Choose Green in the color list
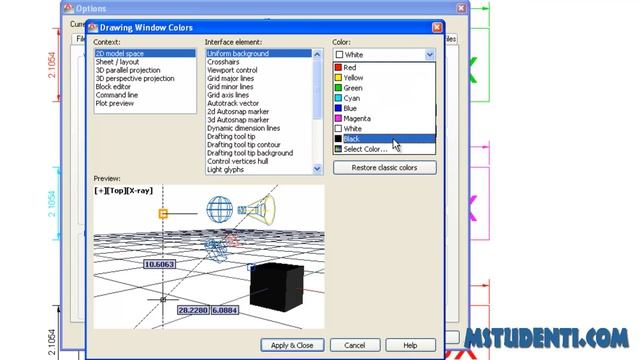The height and width of the screenshot is (360, 640). (384, 88)
